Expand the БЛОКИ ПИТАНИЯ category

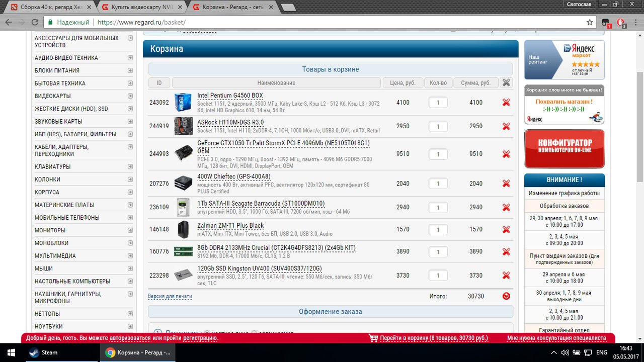[x=130, y=70]
